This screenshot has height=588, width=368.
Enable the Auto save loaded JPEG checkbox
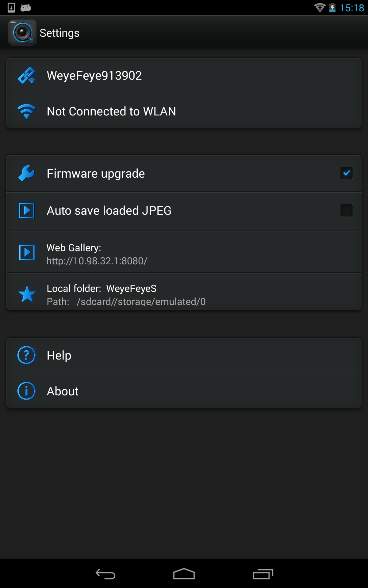click(346, 210)
